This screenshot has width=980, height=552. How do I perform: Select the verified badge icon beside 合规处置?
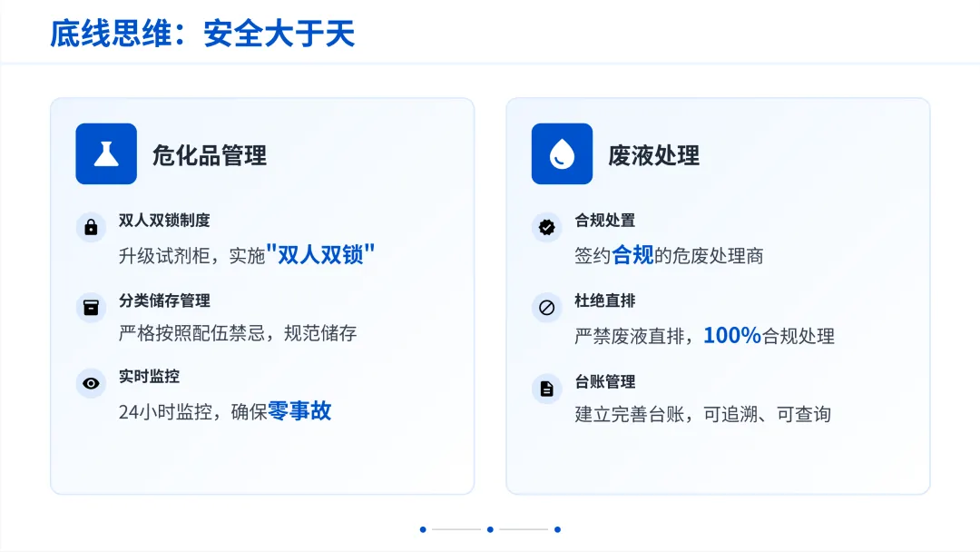click(x=546, y=227)
